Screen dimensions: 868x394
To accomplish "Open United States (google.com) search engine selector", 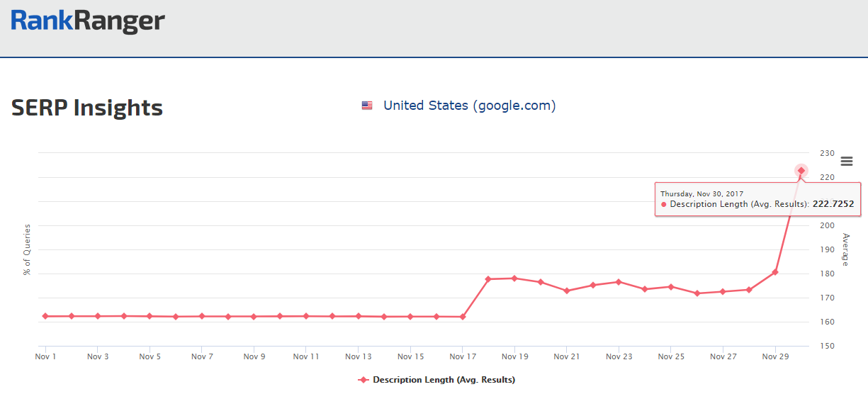I will (469, 106).
